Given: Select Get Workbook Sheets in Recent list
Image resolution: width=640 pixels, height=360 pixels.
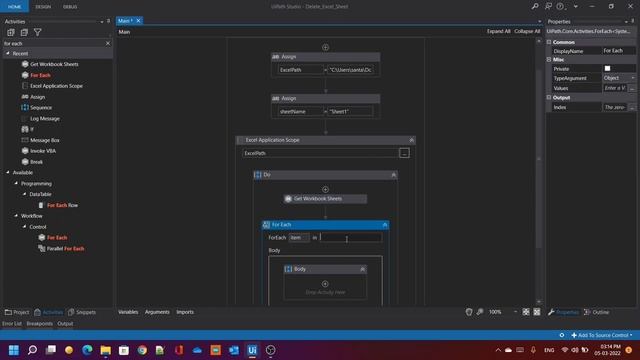Looking at the screenshot, I should 54,64.
